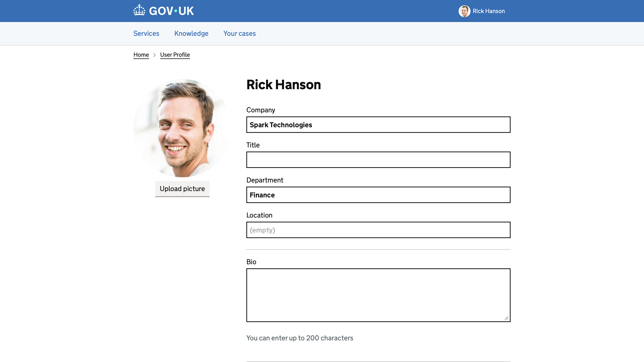This screenshot has height=362, width=644.
Task: Open the Rick Hanson header avatar
Action: coord(464,11)
